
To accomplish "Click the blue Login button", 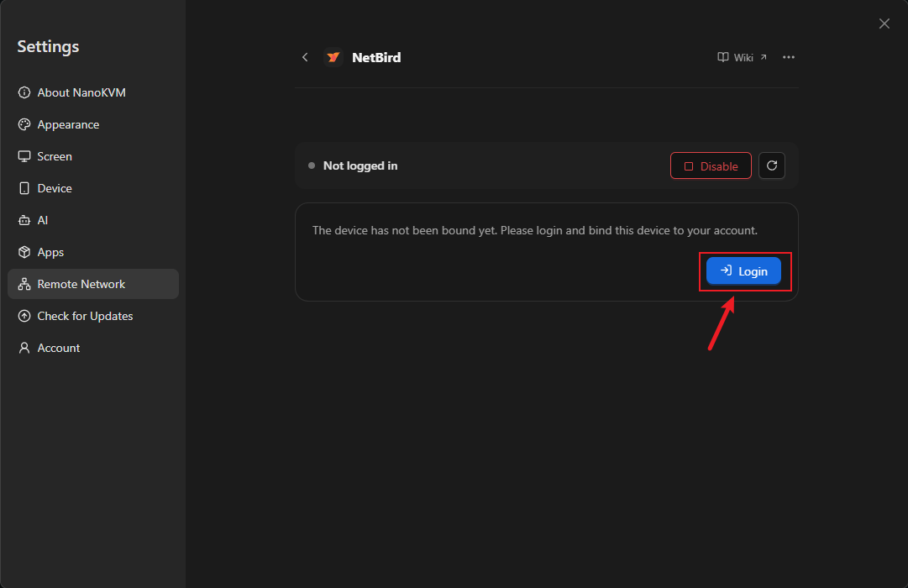I will coord(743,271).
